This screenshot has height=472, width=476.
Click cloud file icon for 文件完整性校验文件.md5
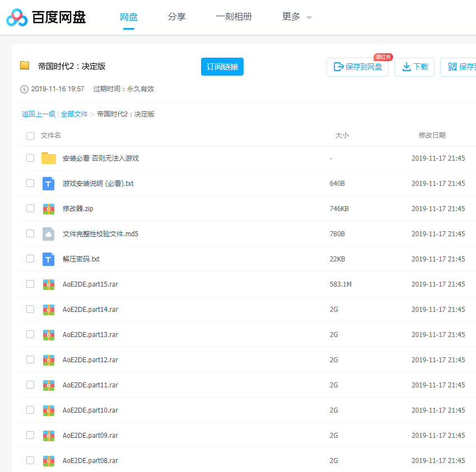[48, 234]
